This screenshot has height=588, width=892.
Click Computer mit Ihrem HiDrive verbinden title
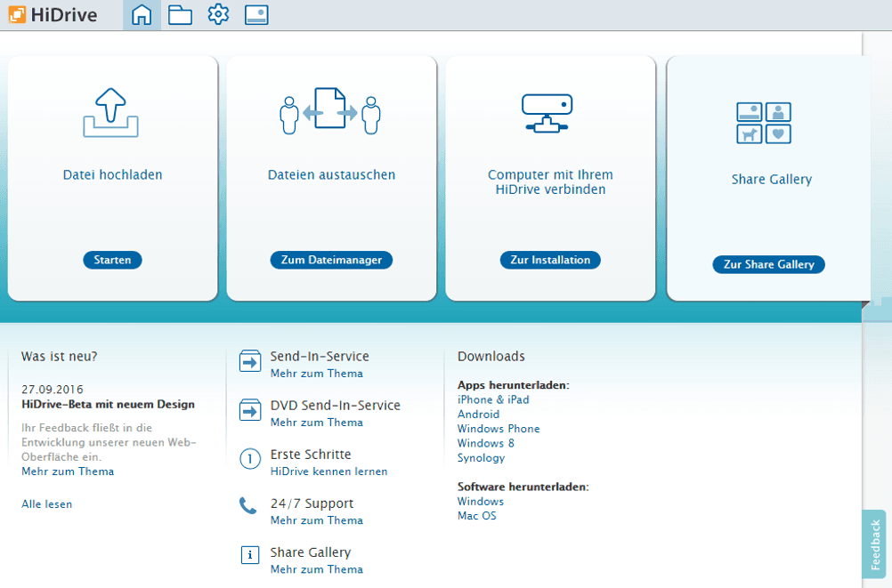coord(551,182)
